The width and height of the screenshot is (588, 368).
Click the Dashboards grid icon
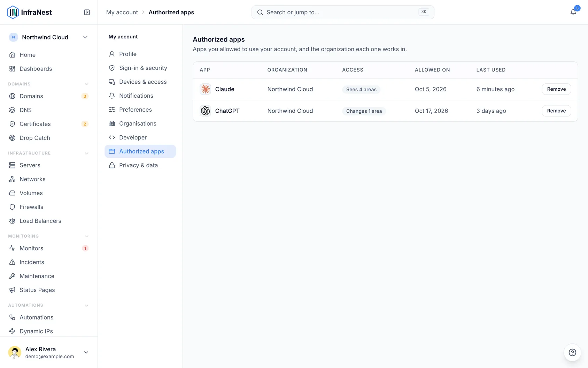[x=12, y=69]
